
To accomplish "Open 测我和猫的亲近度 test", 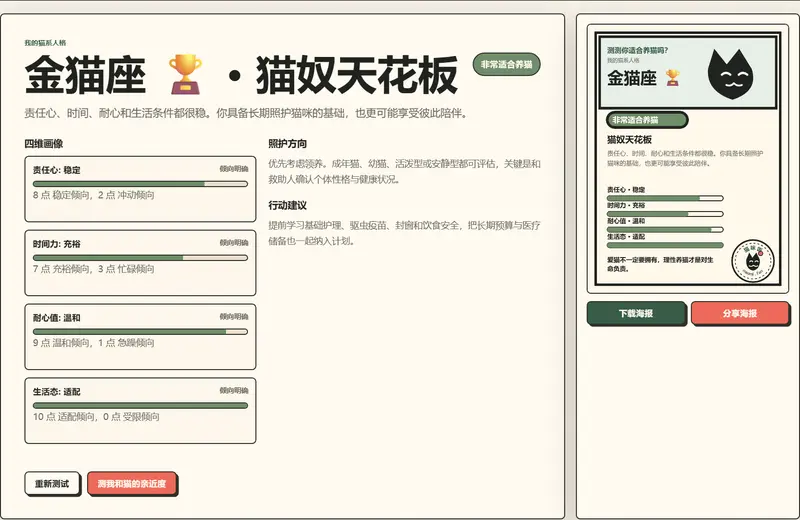I will (132, 483).
